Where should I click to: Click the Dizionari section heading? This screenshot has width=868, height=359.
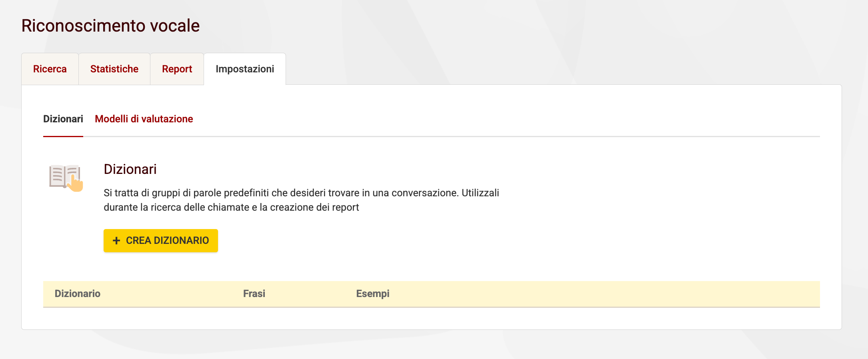coord(130,169)
